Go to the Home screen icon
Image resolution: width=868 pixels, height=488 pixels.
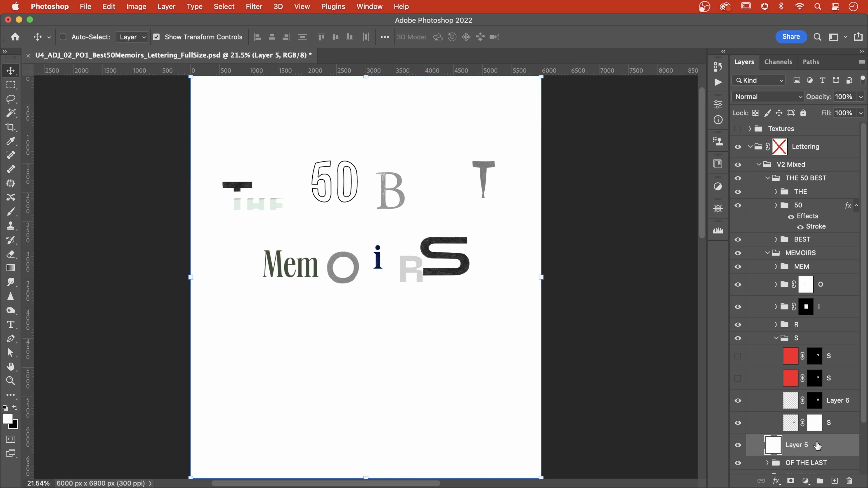[15, 37]
